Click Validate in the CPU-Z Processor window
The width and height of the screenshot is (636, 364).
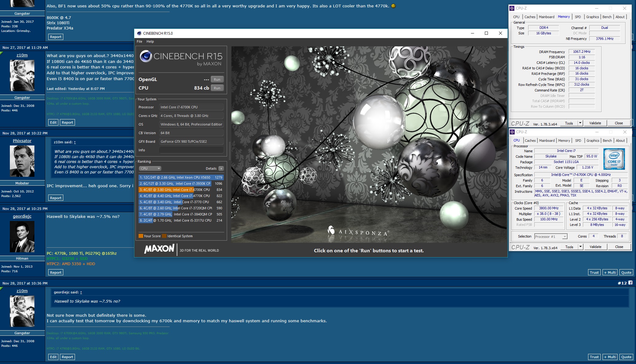pos(595,247)
